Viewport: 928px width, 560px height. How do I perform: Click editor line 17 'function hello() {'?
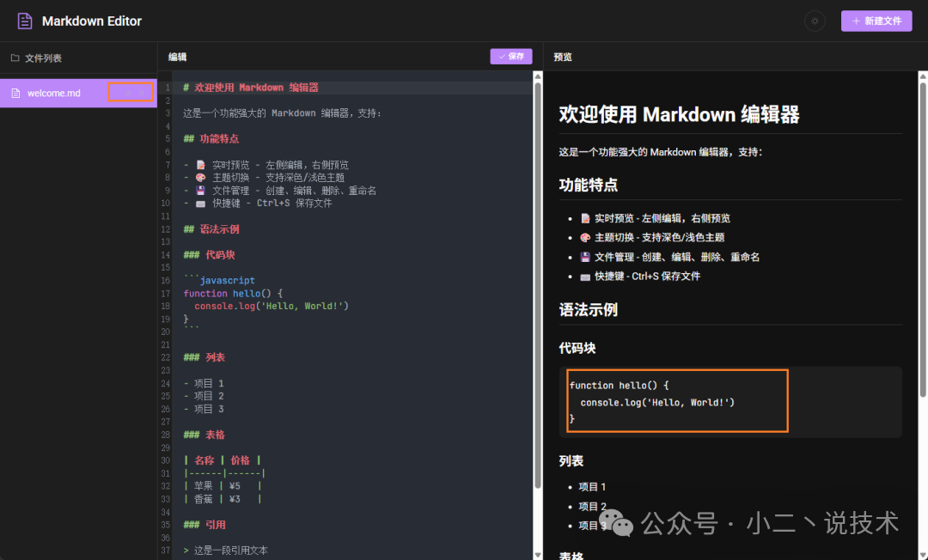233,293
